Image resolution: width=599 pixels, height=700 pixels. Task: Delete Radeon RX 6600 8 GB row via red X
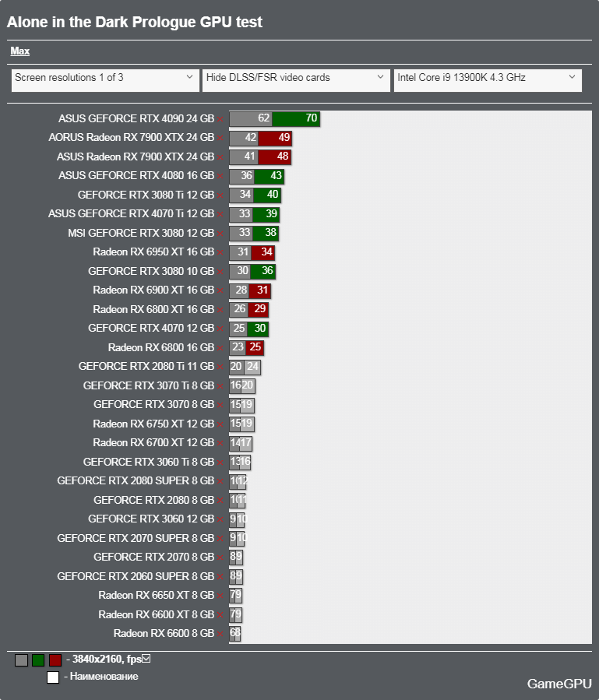pos(220,634)
